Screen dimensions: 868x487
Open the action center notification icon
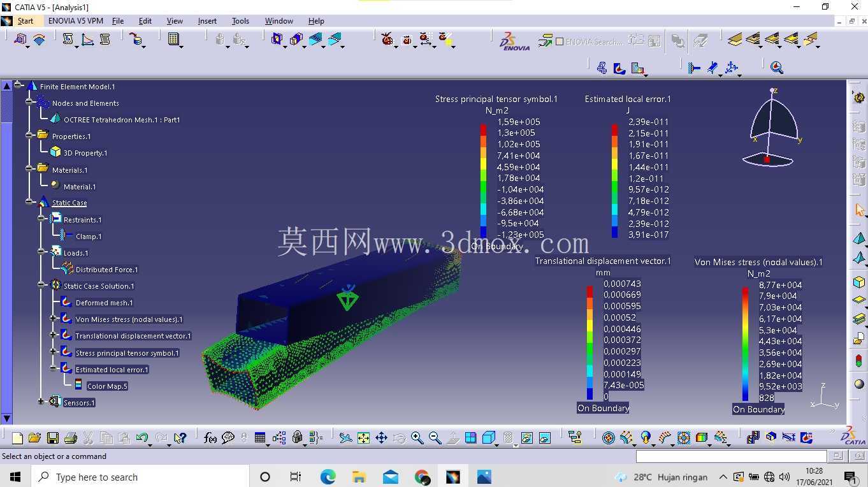click(850, 477)
